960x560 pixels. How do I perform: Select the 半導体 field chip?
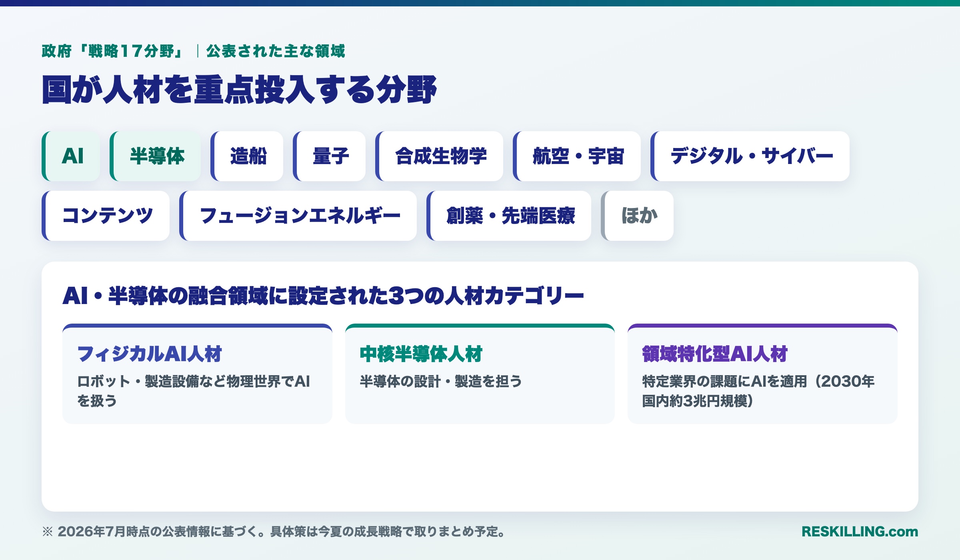click(155, 156)
